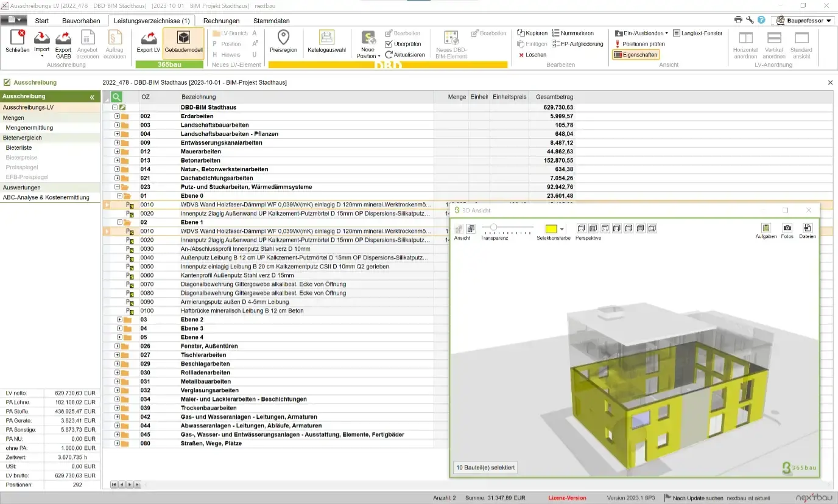838x504 pixels.
Task: Expand the 026 Fenster, Außentüren folder
Action: 117,346
